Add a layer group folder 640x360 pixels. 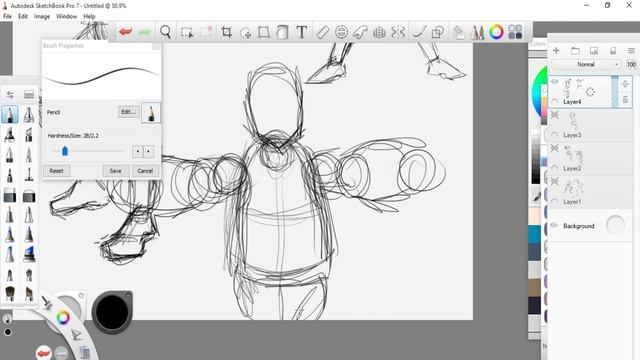(x=575, y=51)
